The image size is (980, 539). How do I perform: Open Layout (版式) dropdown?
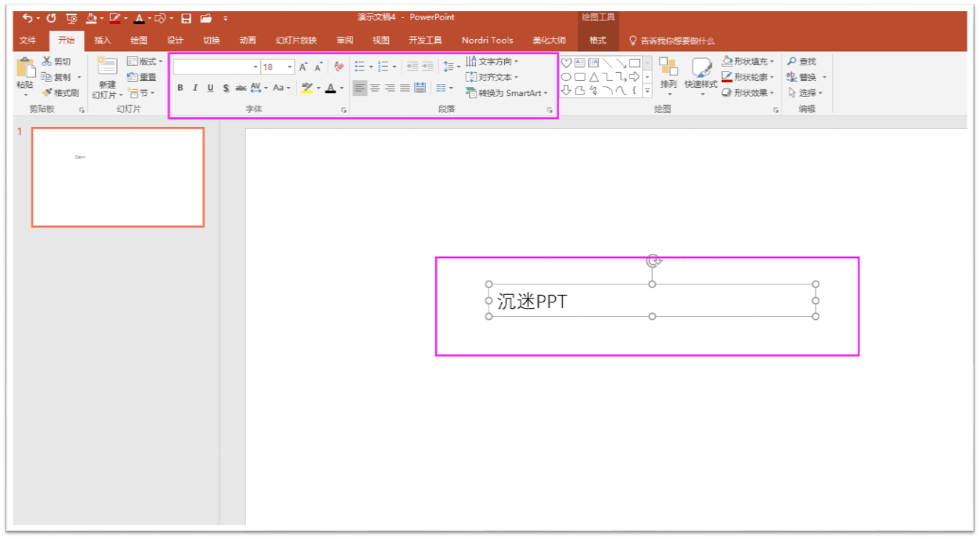click(x=145, y=62)
